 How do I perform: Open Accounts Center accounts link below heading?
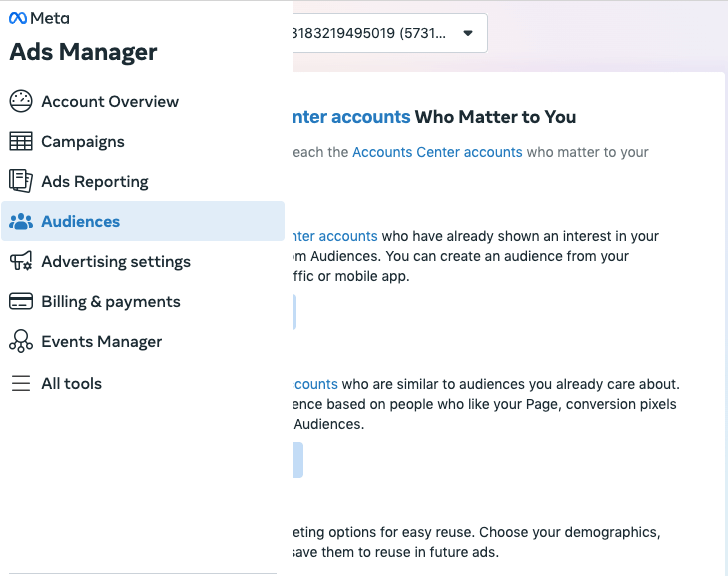click(x=437, y=152)
